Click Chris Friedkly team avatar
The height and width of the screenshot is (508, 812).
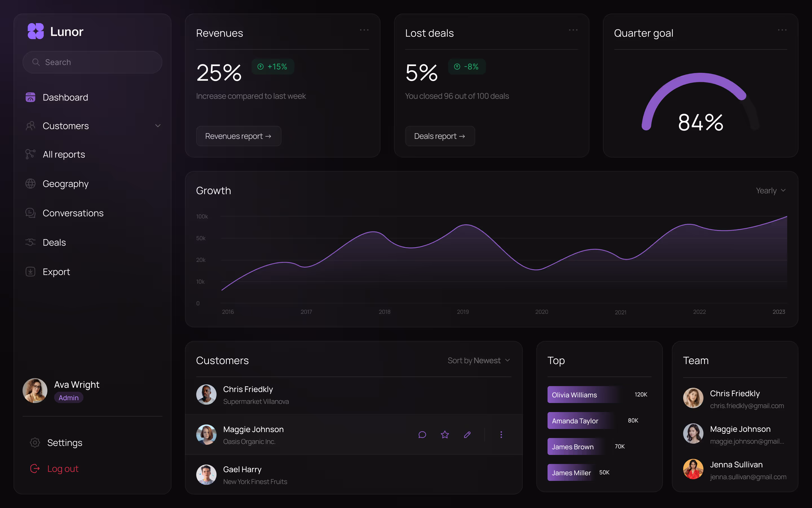693,398
